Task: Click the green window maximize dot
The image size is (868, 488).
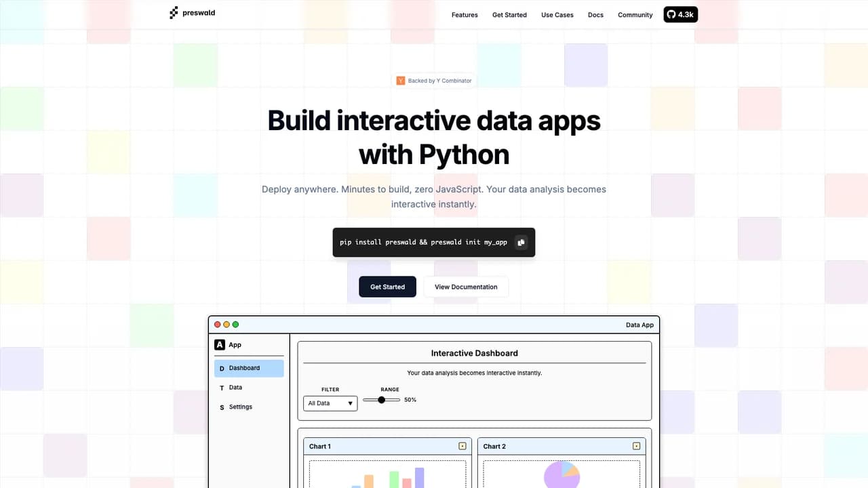Action: (235, 325)
